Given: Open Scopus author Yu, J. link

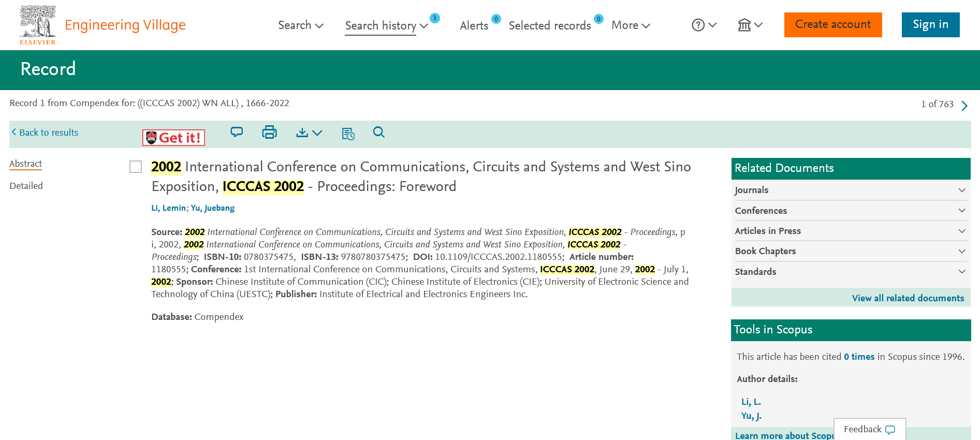Looking at the screenshot, I should [x=751, y=416].
